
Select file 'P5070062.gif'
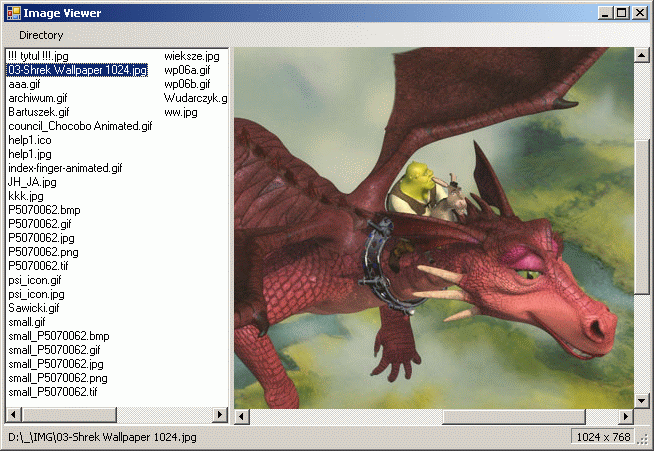(40, 224)
